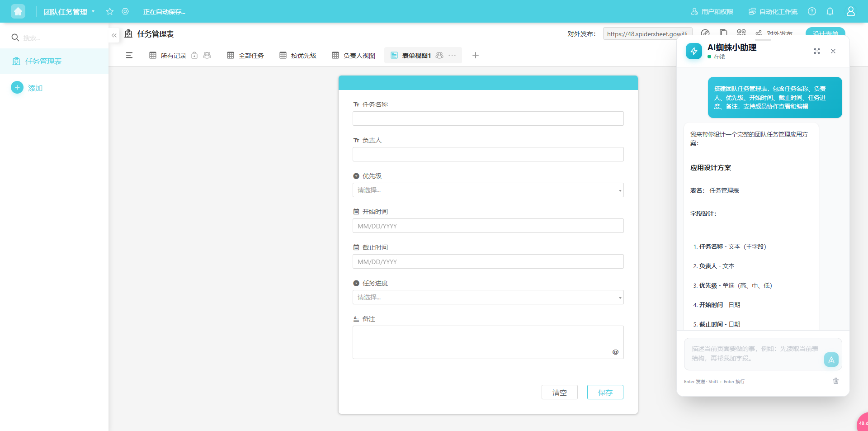Image resolution: width=868 pixels, height=431 pixels.
Task: Open the published link icon
Action: 705,33
